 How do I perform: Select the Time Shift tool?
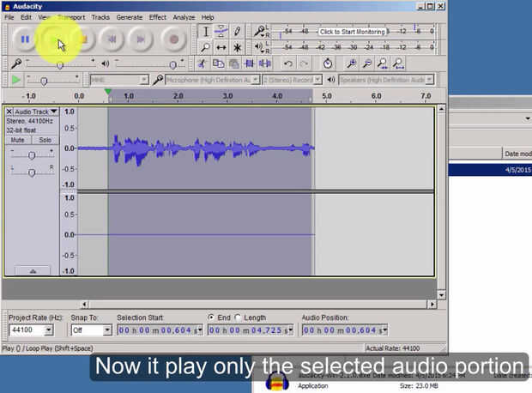[x=221, y=48]
